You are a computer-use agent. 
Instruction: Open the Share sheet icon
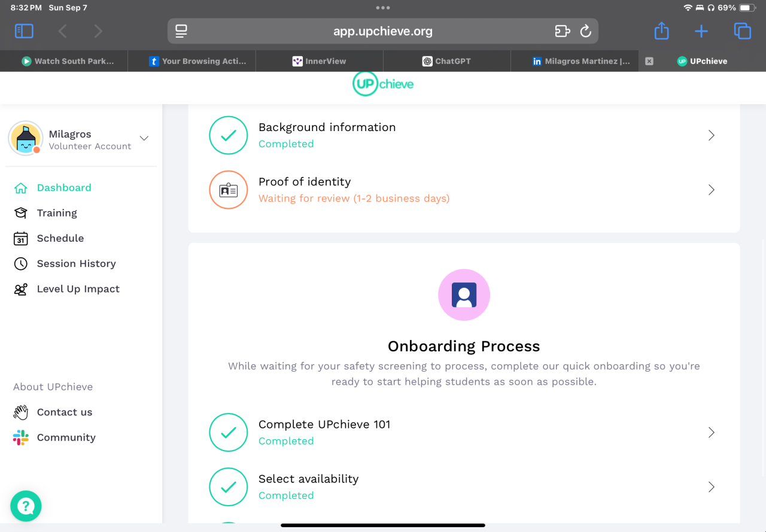pyautogui.click(x=661, y=31)
